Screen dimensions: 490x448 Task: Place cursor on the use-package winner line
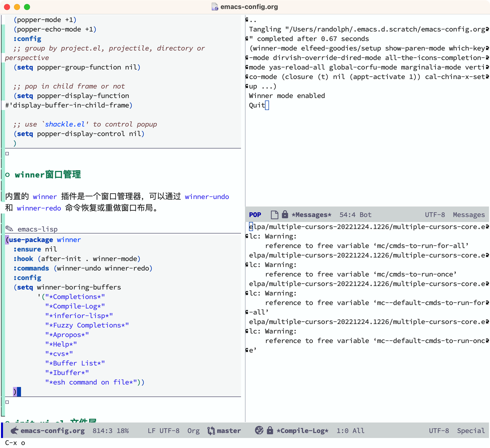pyautogui.click(x=43, y=240)
